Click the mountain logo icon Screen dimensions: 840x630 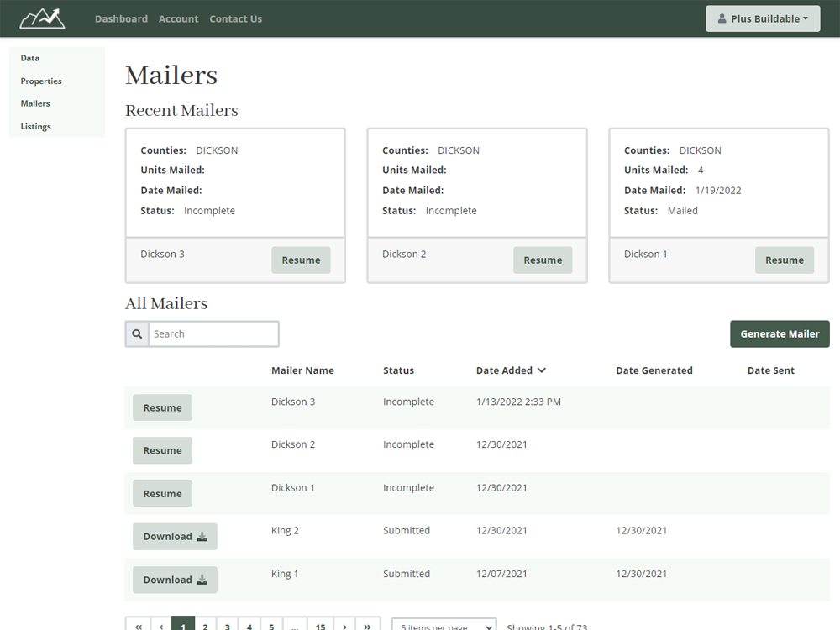coord(42,18)
